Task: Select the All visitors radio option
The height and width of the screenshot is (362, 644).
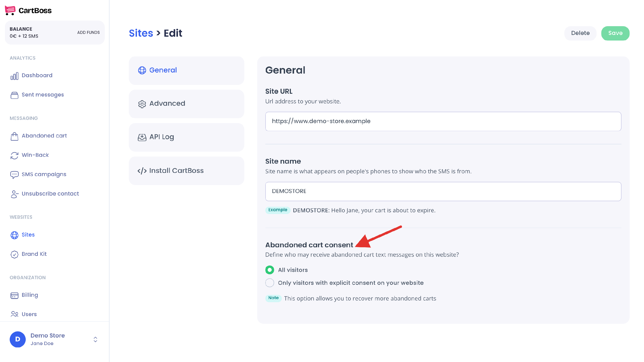Action: (x=269, y=270)
